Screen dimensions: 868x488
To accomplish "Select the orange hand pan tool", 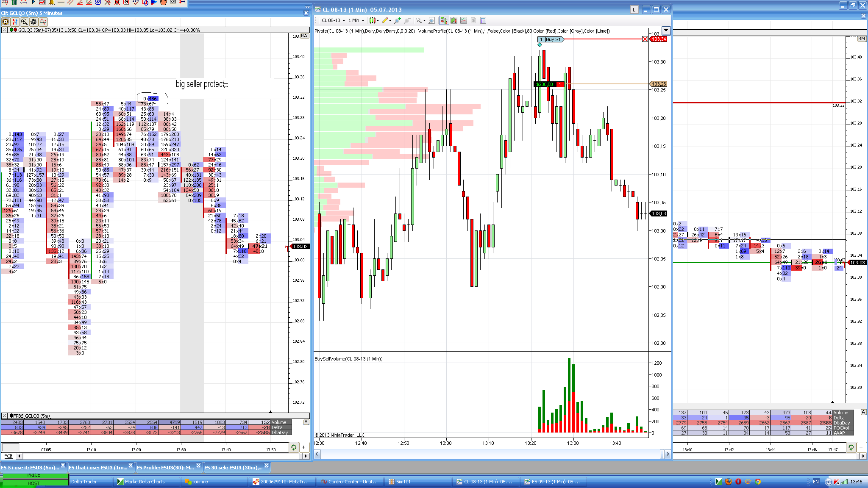I will pyautogui.click(x=164, y=2).
